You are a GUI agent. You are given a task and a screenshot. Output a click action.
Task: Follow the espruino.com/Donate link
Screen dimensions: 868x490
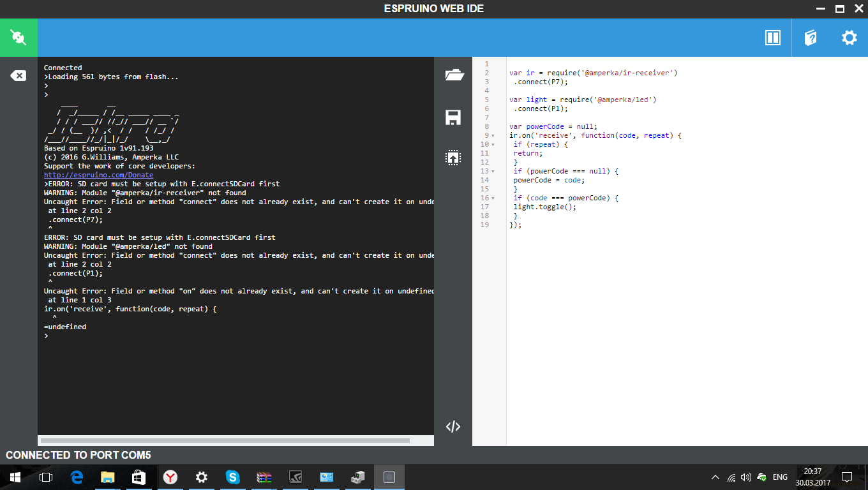(x=98, y=175)
